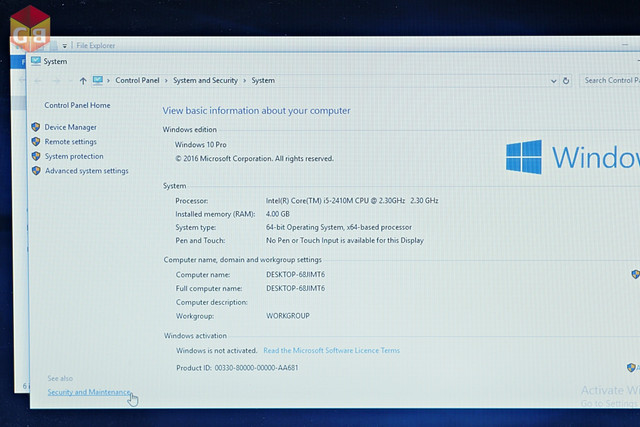The height and width of the screenshot is (427, 640).
Task: Click the computer icon in address bar
Action: [98, 80]
